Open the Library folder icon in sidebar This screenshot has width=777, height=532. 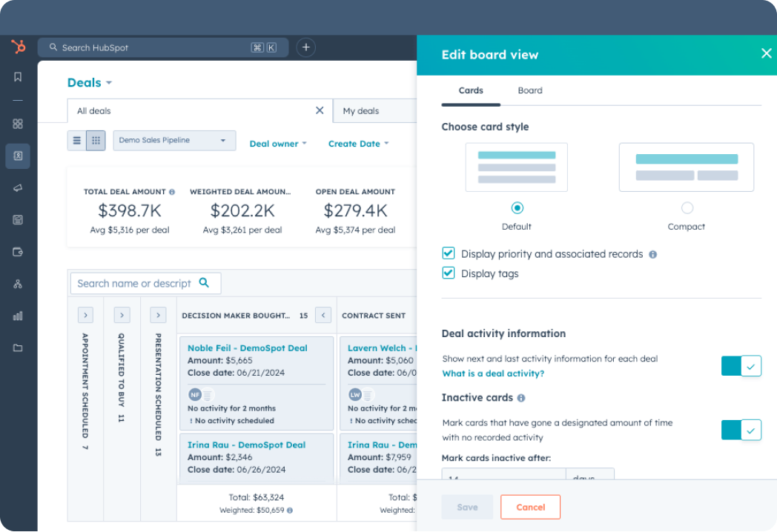[x=18, y=348]
